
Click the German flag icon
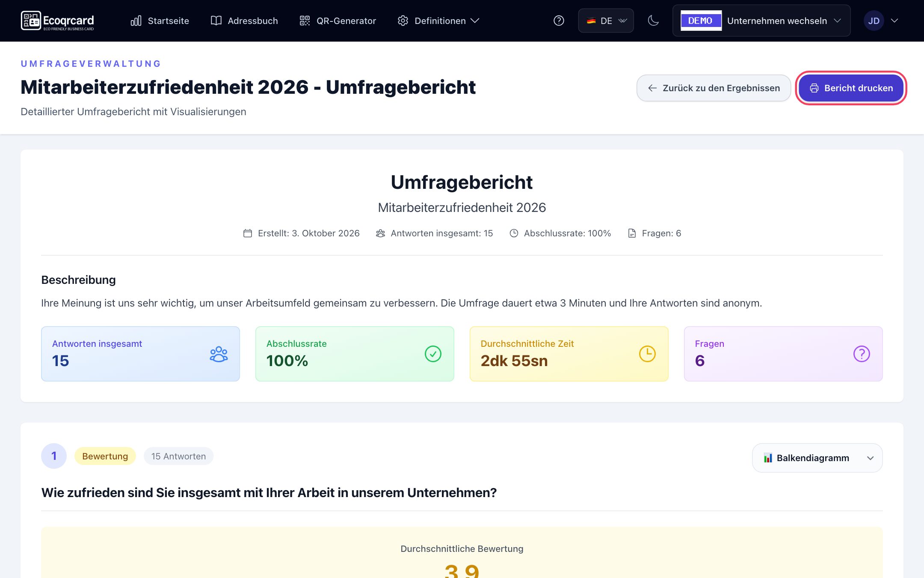pyautogui.click(x=591, y=21)
